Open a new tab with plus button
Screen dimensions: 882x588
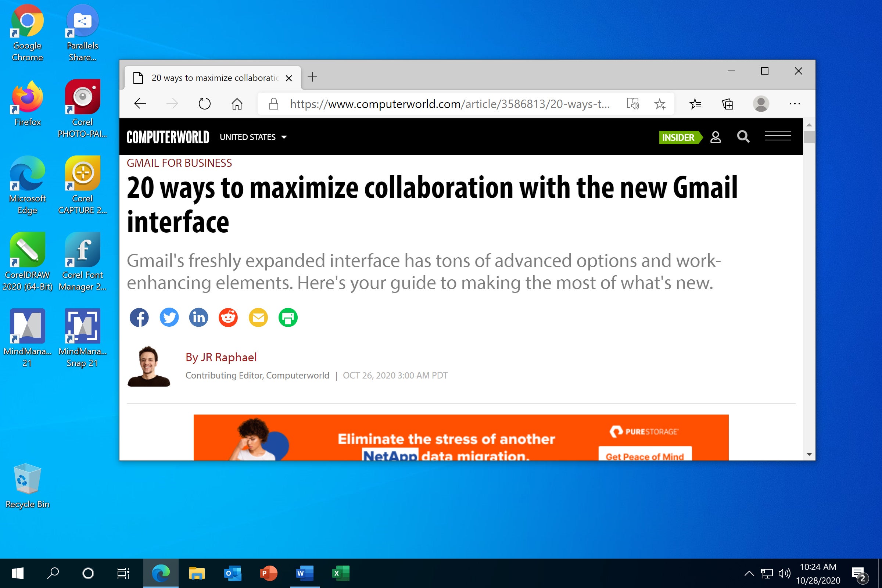click(x=312, y=77)
